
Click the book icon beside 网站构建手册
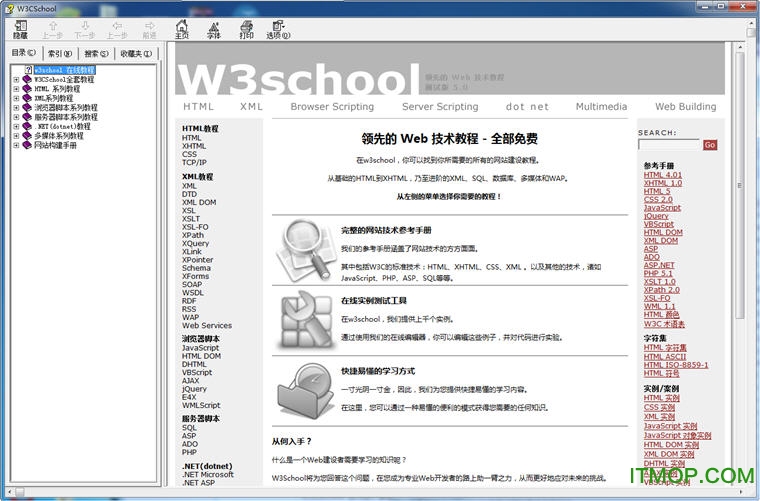pos(27,145)
